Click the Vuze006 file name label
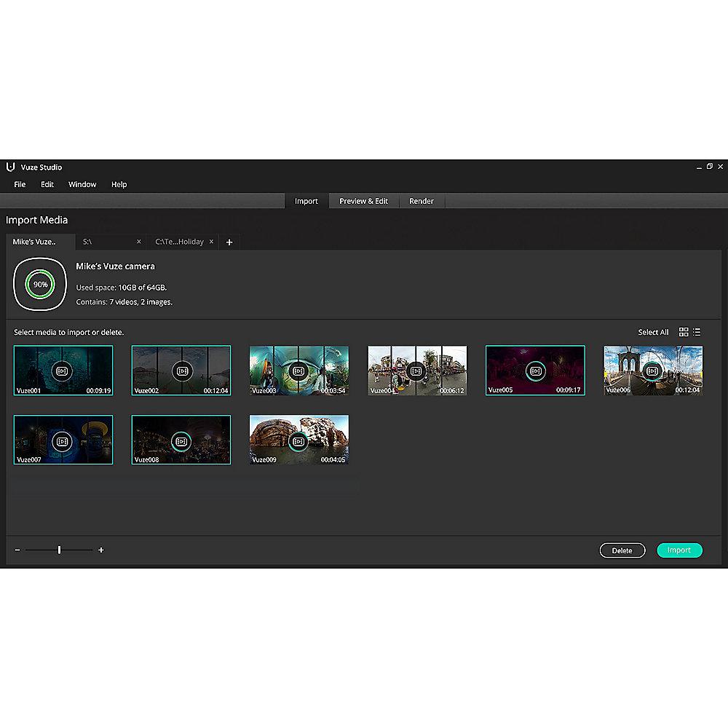This screenshot has height=728, width=728. (618, 390)
